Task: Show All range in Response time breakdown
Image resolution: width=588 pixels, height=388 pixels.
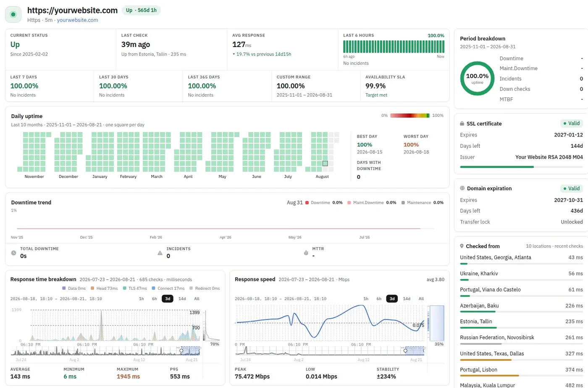Action: [x=197, y=299]
